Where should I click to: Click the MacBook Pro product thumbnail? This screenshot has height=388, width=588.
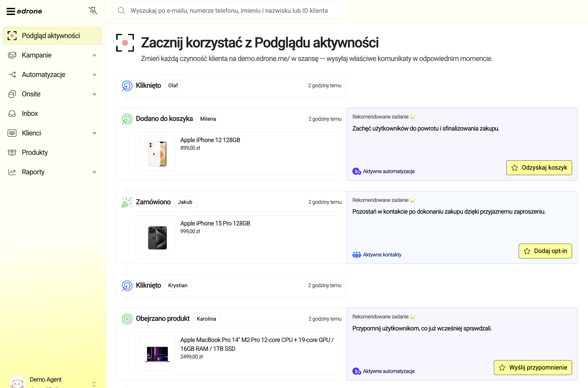pyautogui.click(x=157, y=353)
